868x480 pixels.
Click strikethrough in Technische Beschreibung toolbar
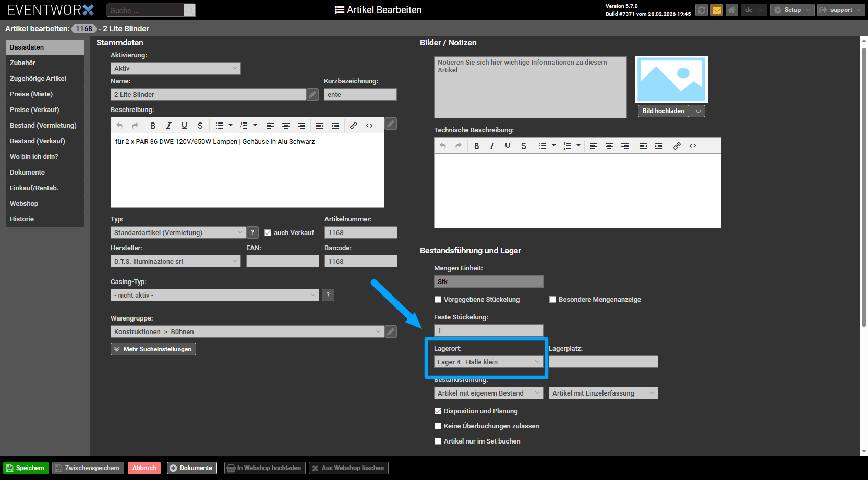(523, 146)
